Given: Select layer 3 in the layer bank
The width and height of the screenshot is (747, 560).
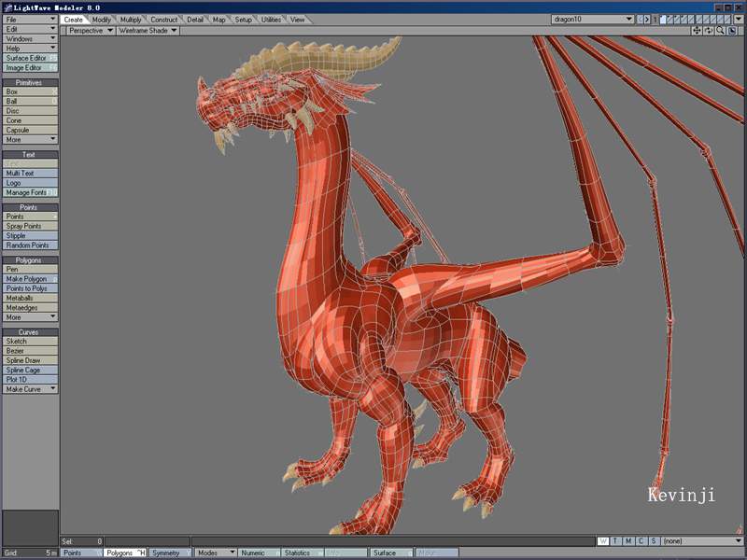Looking at the screenshot, I should (677, 20).
